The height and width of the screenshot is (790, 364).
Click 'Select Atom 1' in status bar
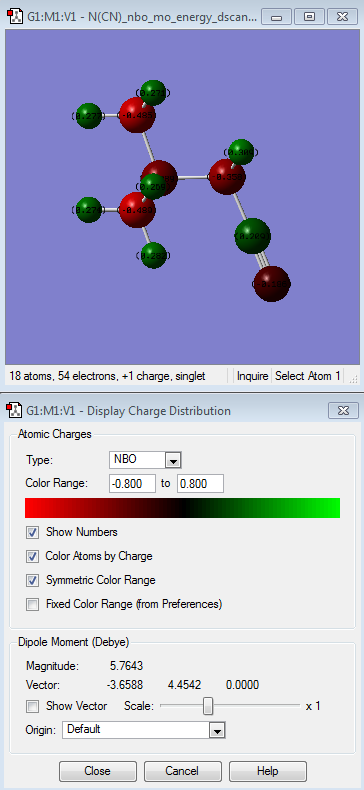pyautogui.click(x=308, y=376)
